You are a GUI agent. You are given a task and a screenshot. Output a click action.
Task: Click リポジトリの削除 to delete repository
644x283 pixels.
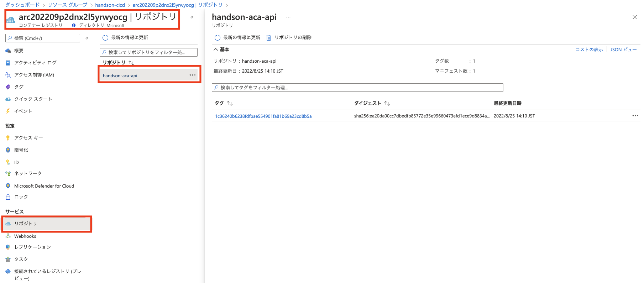click(289, 37)
